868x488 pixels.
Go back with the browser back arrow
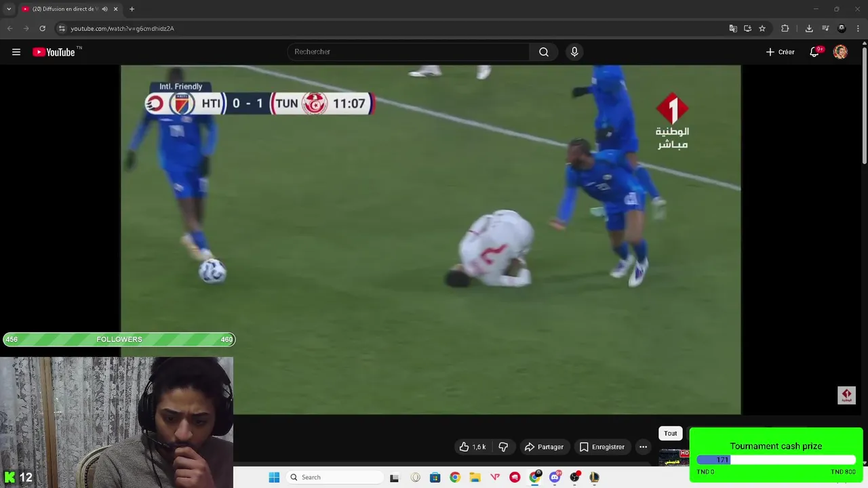[x=9, y=28]
